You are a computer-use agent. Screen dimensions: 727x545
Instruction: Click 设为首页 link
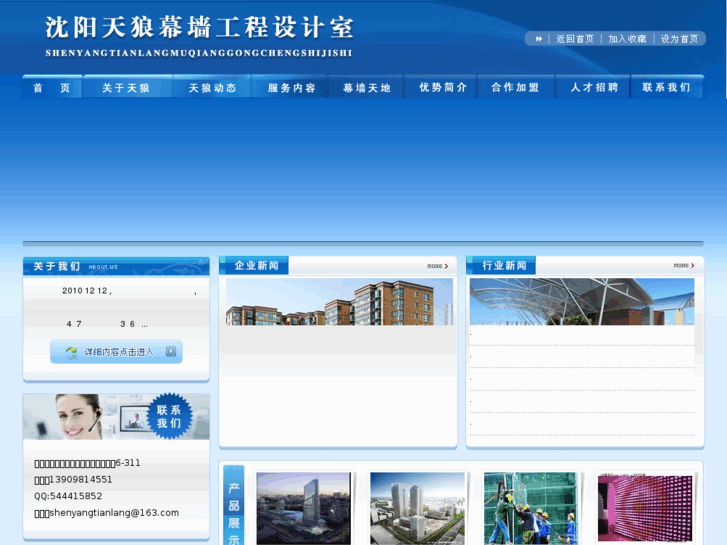click(x=679, y=39)
